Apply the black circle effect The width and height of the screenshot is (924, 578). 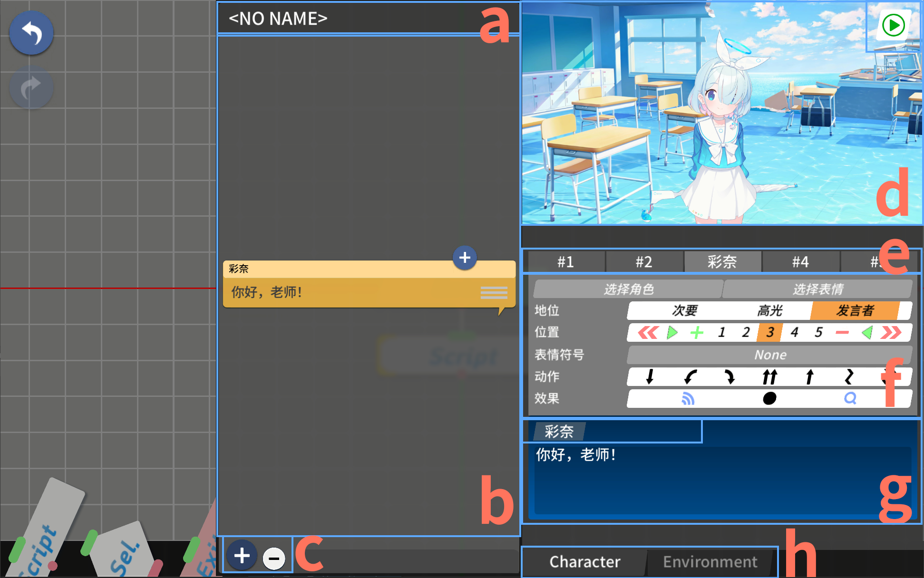(x=769, y=398)
